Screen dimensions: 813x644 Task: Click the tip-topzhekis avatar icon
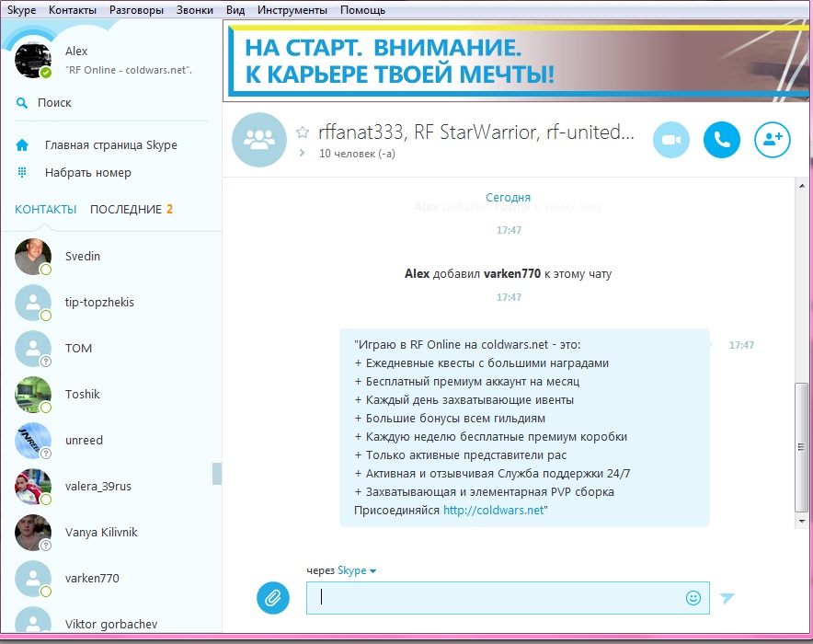(33, 303)
